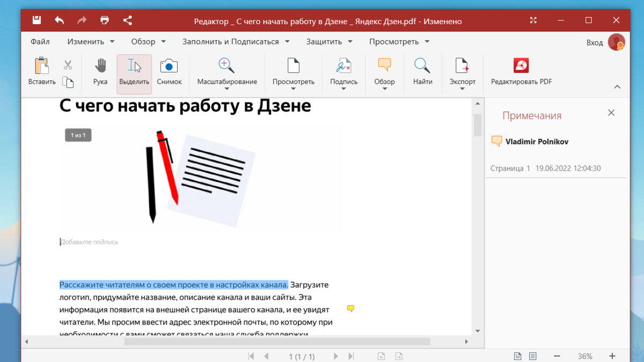Click the Экспорт export icon
Viewport: 644px width, 362px height.
[462, 65]
